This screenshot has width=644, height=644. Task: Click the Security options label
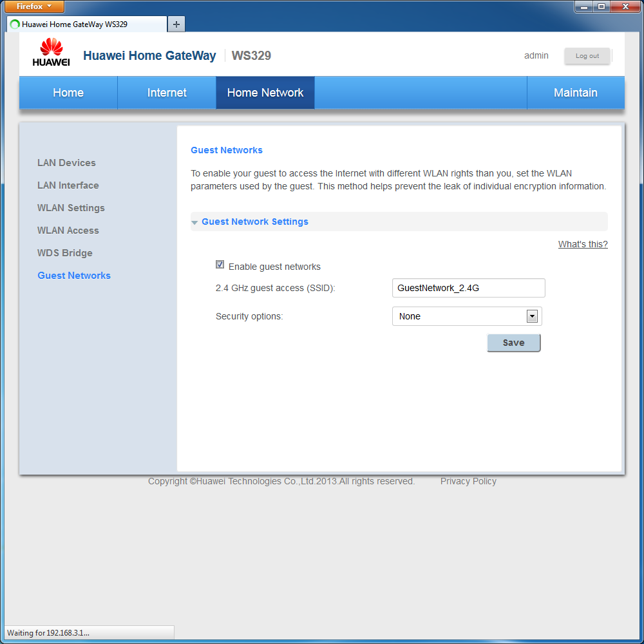[x=249, y=316]
